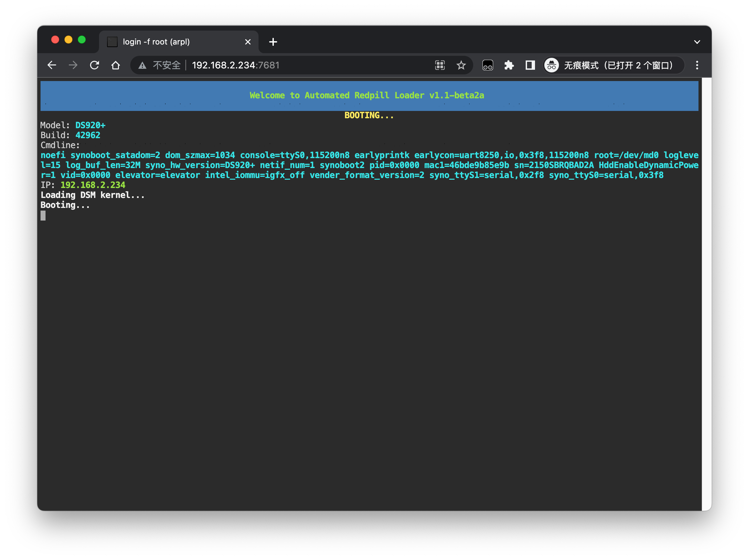Click the model value DS920+
The height and width of the screenshot is (560, 749).
90,125
